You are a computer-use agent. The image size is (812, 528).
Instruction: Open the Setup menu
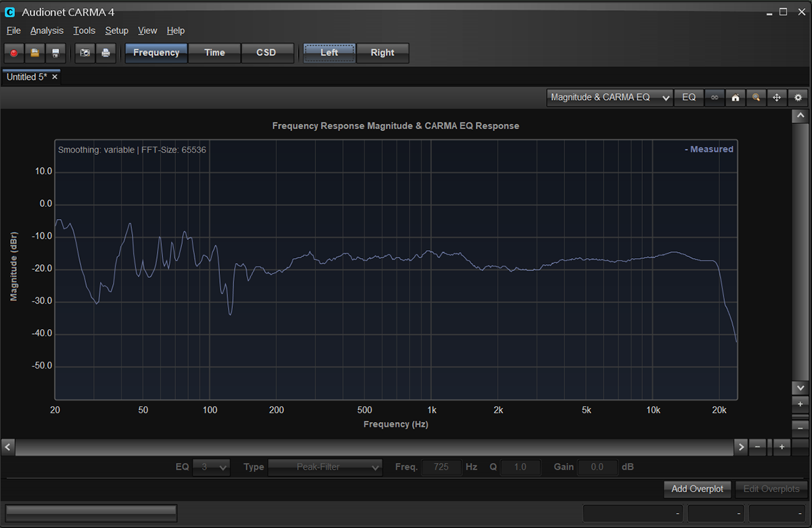pyautogui.click(x=116, y=30)
